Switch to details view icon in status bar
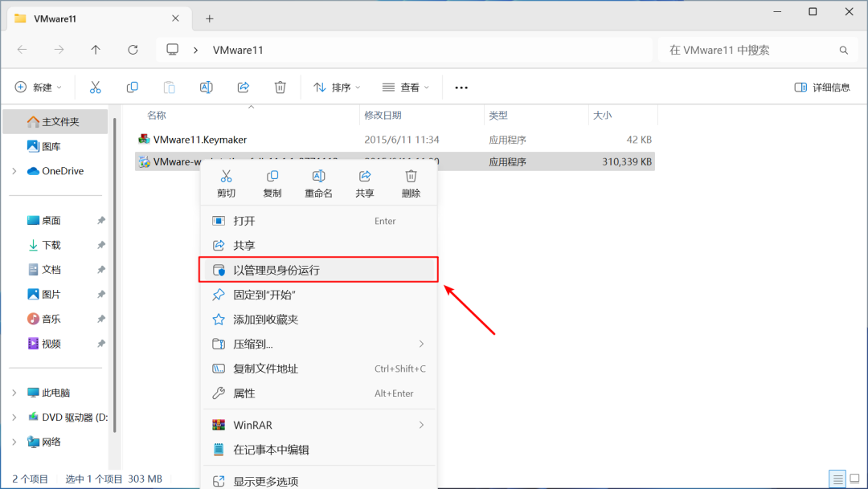The image size is (868, 489). tap(837, 479)
